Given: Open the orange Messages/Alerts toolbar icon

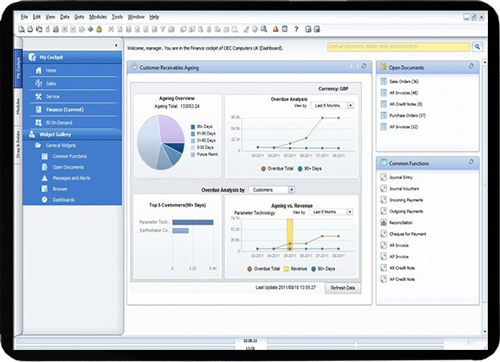Looking at the screenshot, I should (275, 29).
